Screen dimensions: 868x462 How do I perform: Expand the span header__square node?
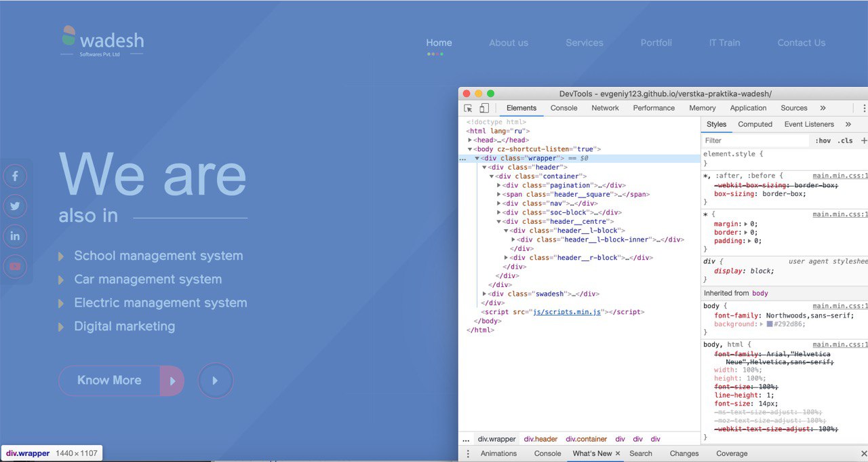pyautogui.click(x=499, y=194)
